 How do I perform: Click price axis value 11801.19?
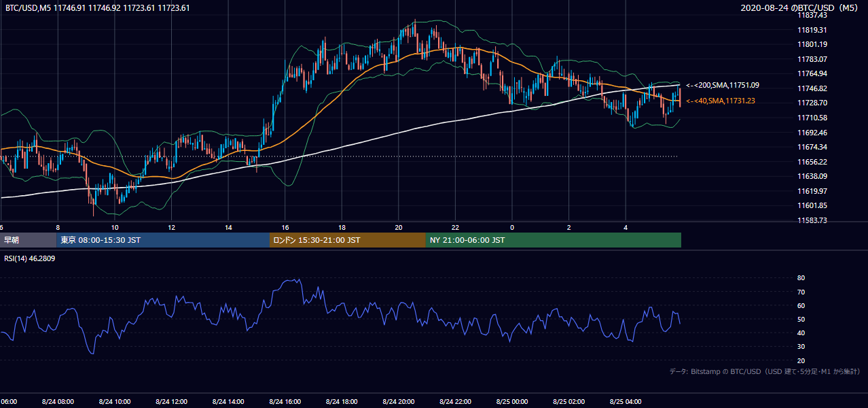[x=812, y=44]
